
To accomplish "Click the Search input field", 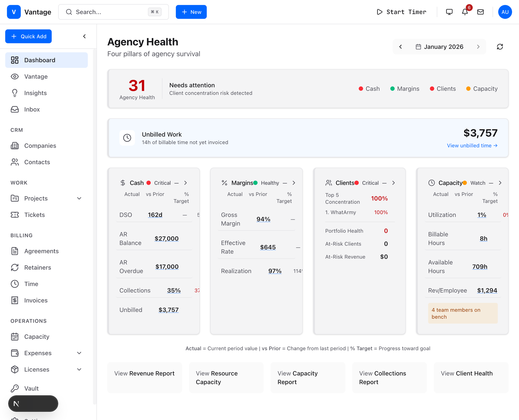I will click(x=110, y=12).
